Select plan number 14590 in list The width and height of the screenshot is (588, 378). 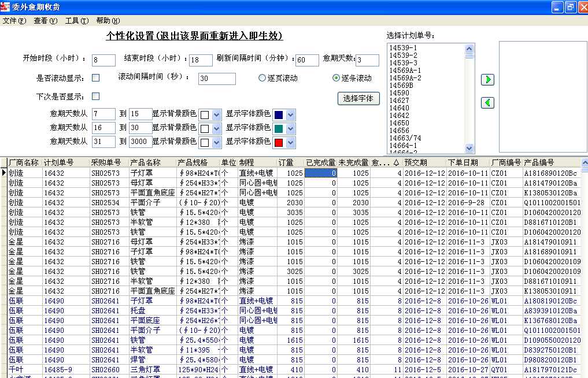[399, 92]
